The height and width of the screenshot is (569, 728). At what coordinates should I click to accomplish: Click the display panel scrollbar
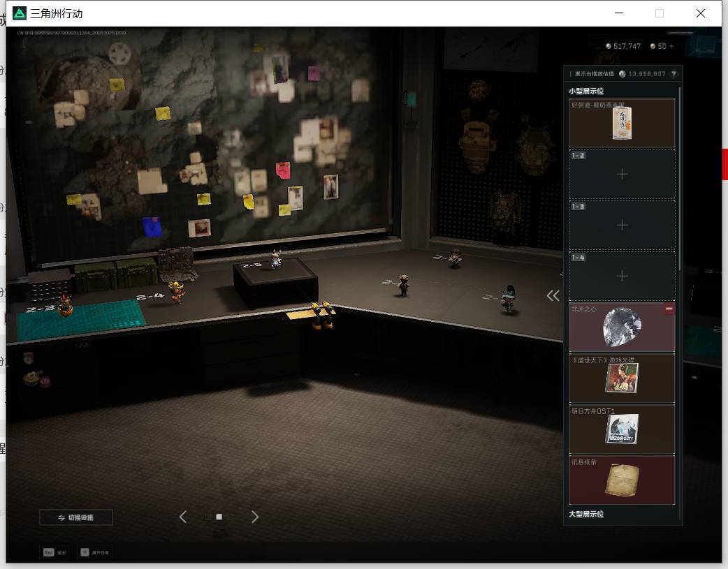[680, 179]
